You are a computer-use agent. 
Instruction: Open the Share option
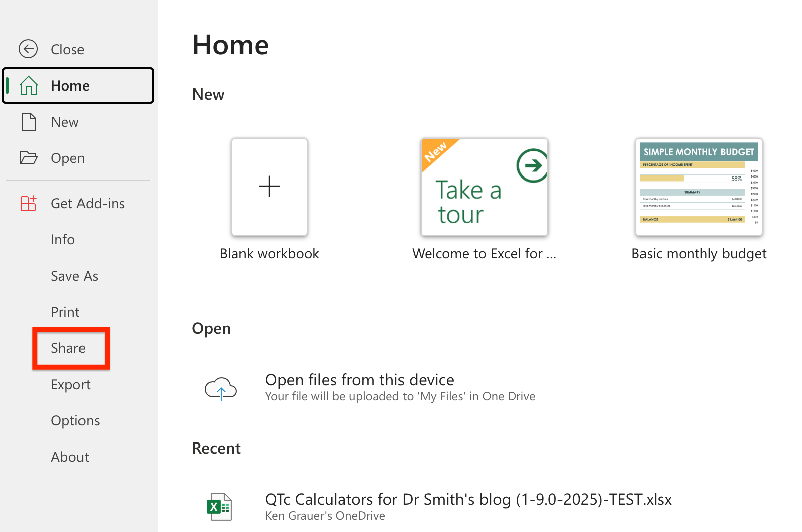tap(68, 348)
